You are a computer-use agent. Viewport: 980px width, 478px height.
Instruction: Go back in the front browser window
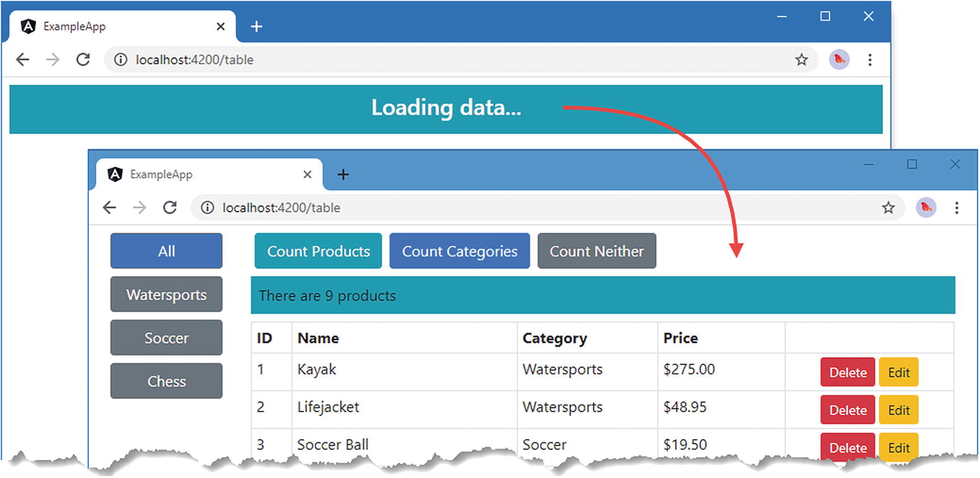[110, 208]
